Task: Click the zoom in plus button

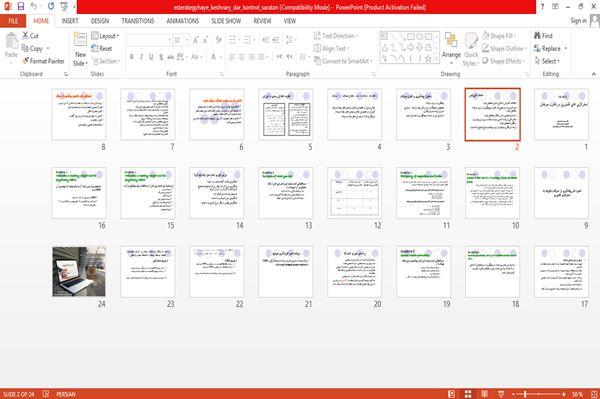Action: coord(564,394)
